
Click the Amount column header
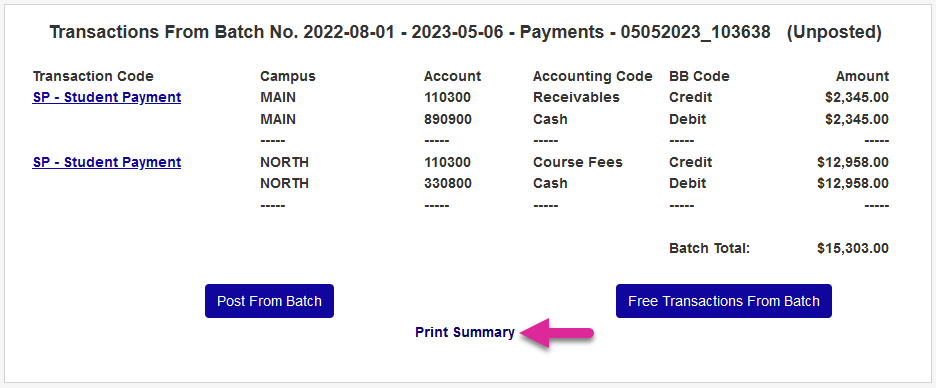pyautogui.click(x=862, y=76)
